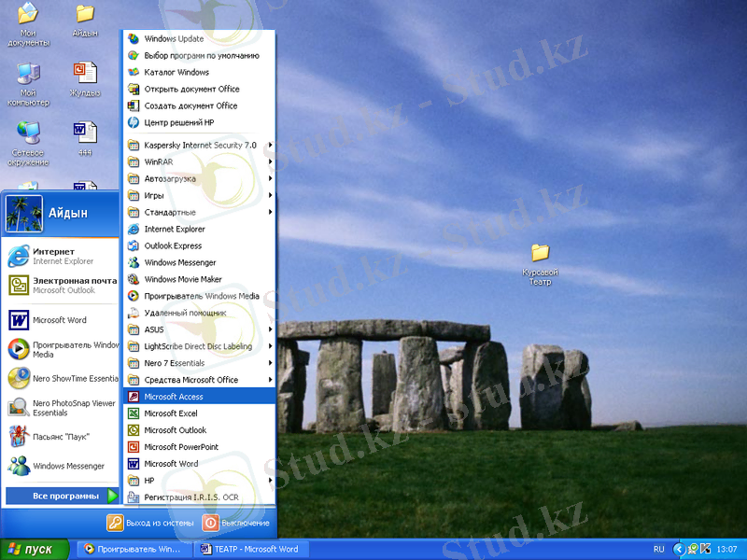Click the Microsoft PowerPoint program icon
This screenshot has width=747, height=560.
[134, 447]
